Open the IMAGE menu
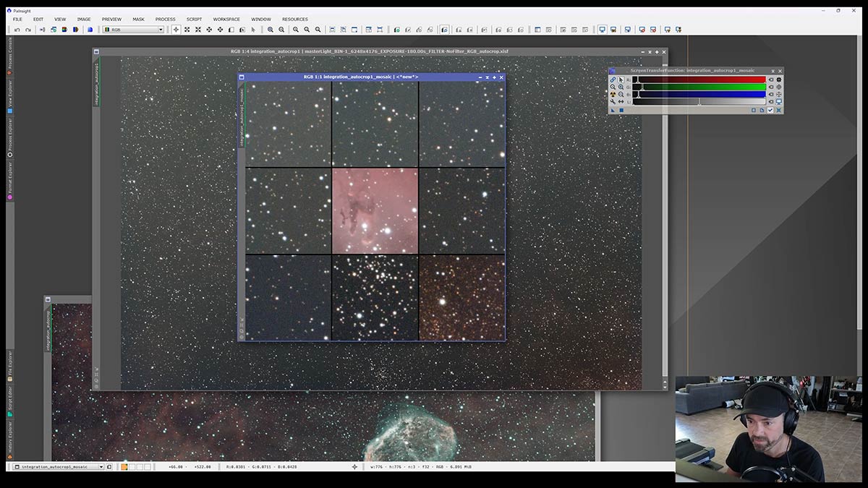Image resolution: width=868 pixels, height=488 pixels. [84, 19]
